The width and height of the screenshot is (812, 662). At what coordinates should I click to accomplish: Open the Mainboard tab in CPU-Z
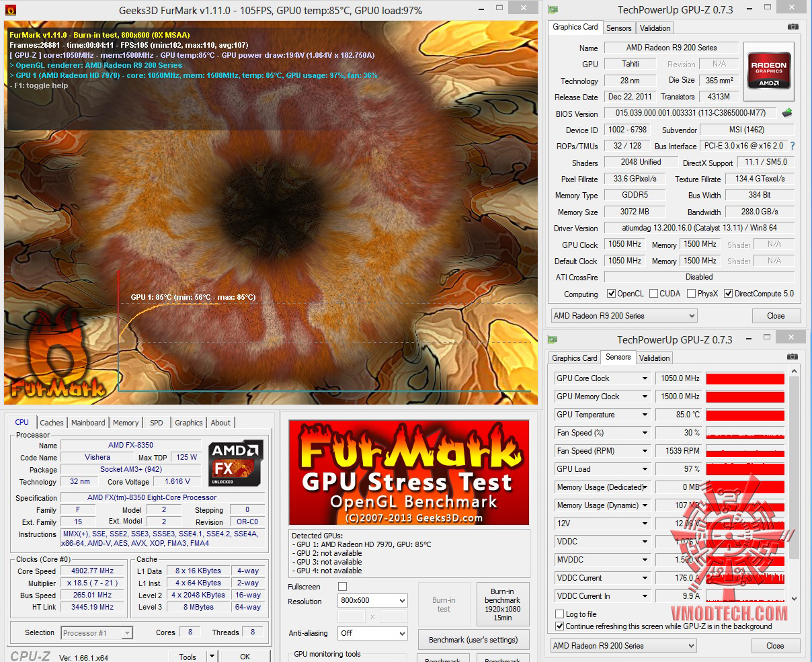(88, 423)
